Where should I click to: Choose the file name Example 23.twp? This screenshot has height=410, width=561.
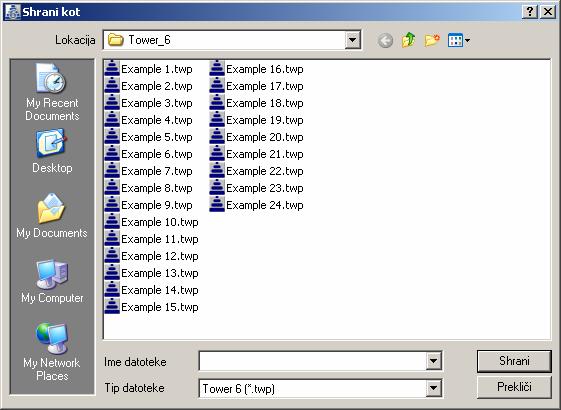pos(265,188)
